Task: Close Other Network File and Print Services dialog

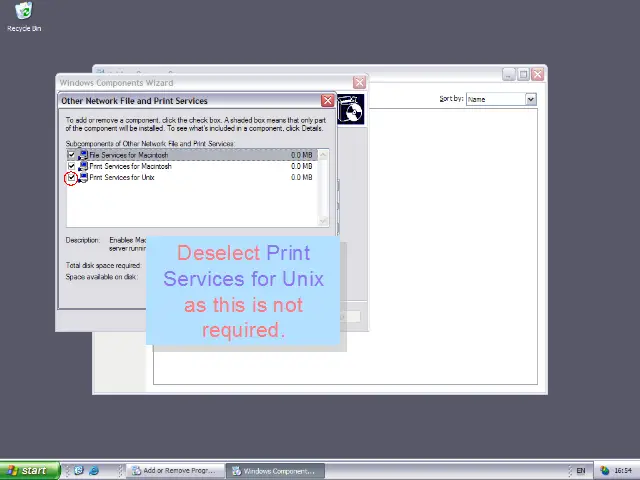Action: click(x=327, y=100)
